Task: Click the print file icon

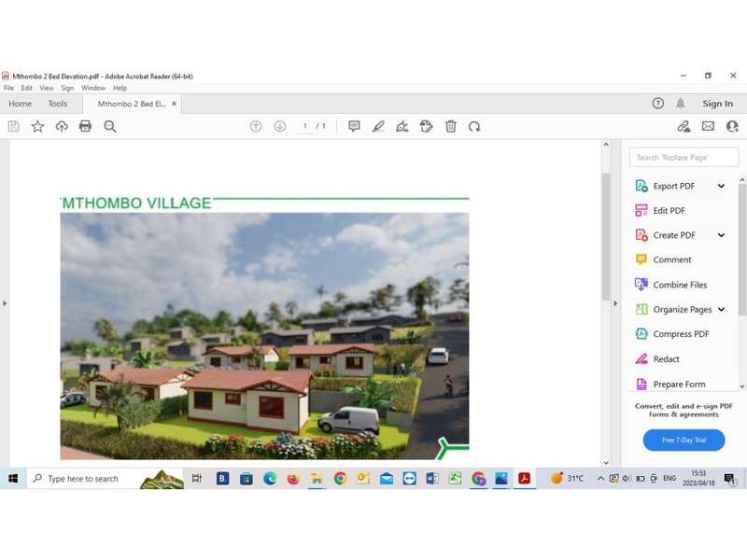Action: pos(85,126)
